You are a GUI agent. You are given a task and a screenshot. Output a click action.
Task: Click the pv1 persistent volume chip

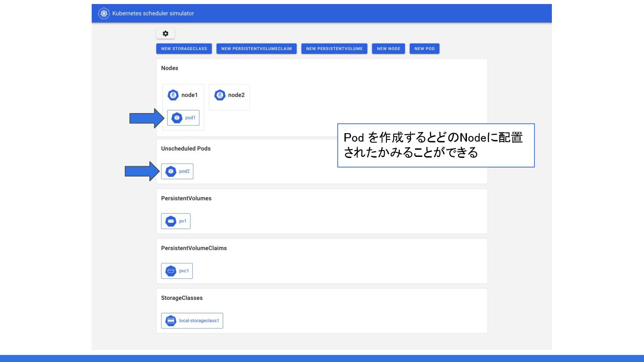176,221
